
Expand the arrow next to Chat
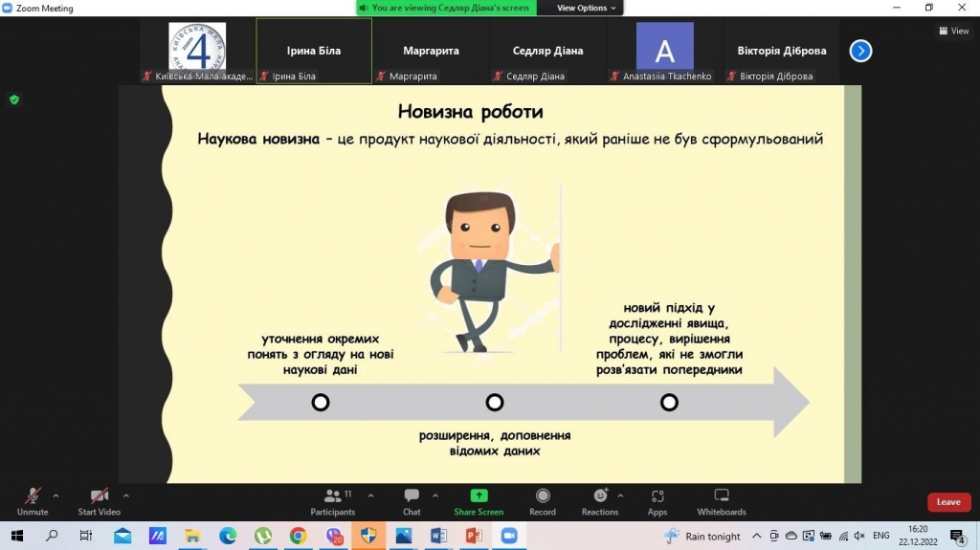[435, 495]
